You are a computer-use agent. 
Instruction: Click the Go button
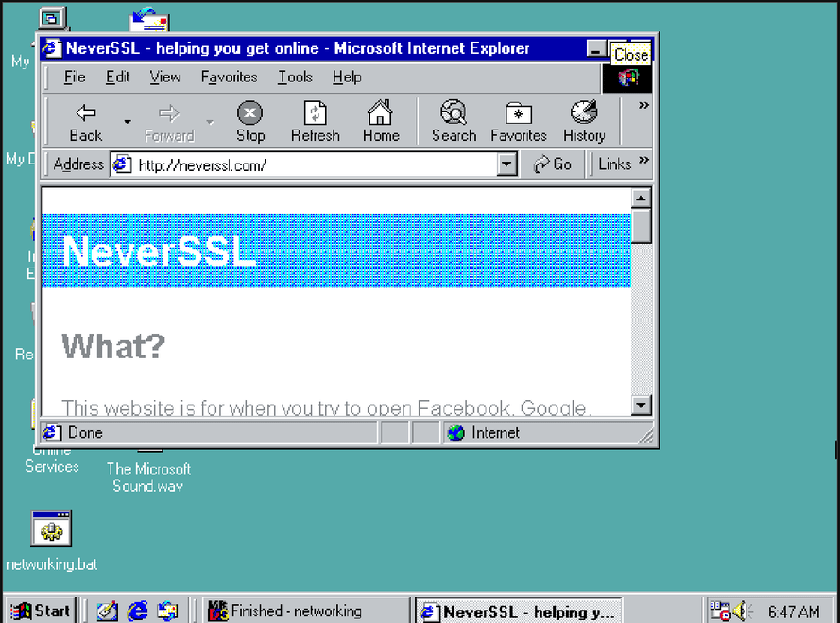pyautogui.click(x=553, y=164)
